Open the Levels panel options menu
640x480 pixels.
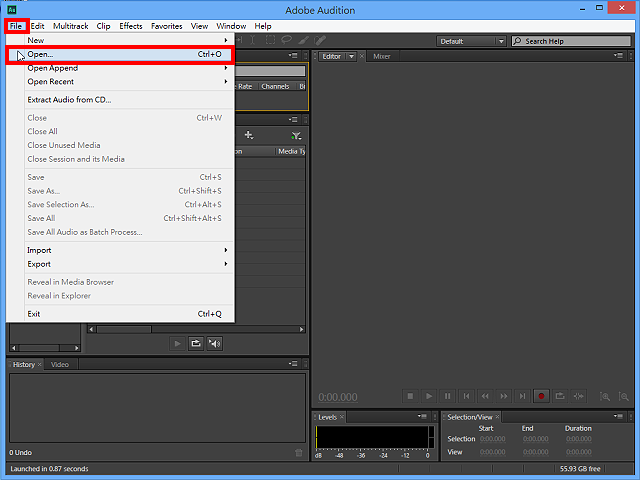tap(422, 416)
